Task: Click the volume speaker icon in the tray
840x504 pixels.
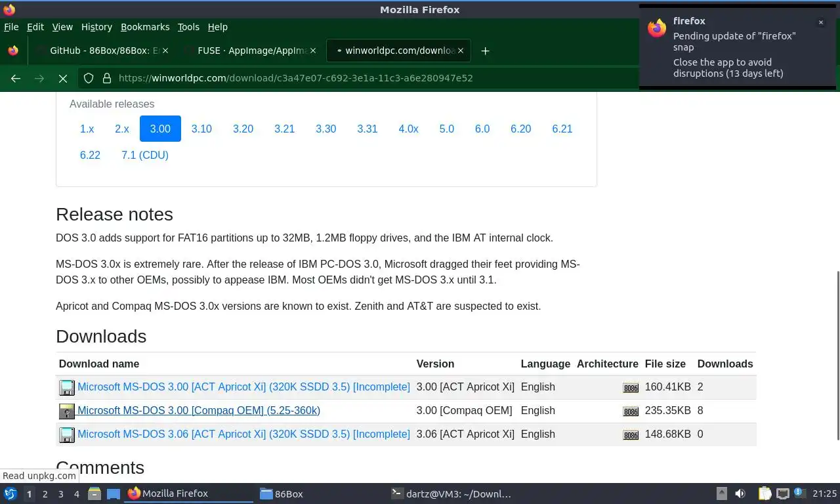Action: point(740,493)
